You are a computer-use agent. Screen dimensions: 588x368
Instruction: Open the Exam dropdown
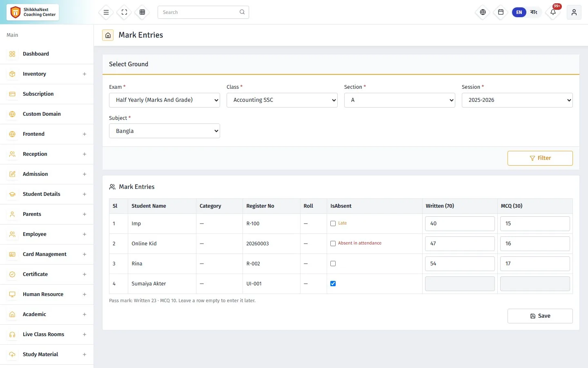165,100
